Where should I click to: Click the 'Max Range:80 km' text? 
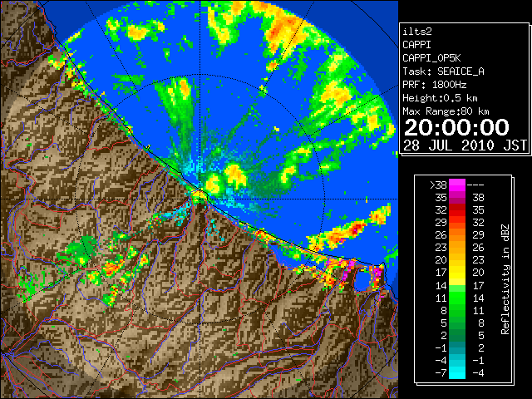tap(446, 111)
